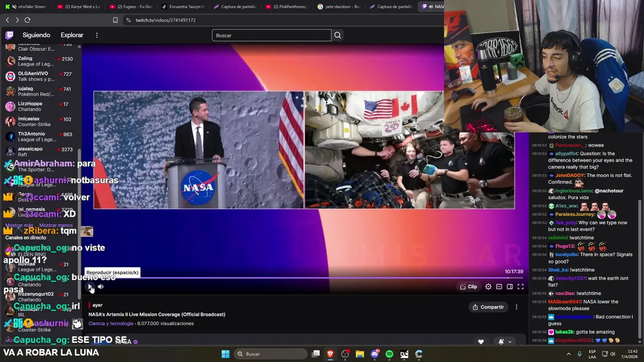Click the Clip button on the video player

coord(468,287)
